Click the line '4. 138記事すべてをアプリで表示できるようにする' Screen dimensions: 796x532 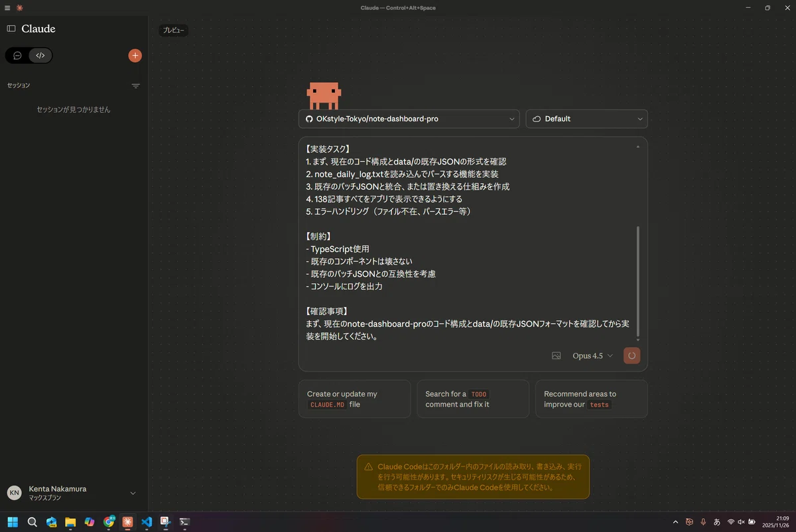(x=384, y=199)
